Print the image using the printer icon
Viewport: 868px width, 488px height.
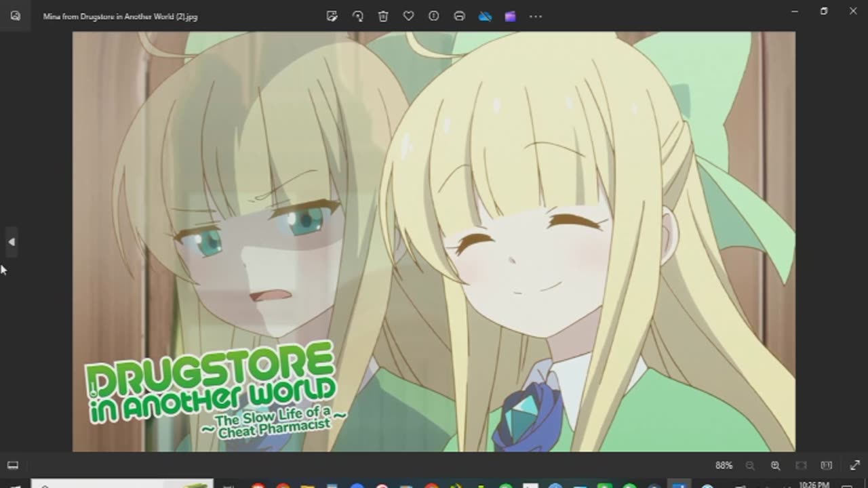coord(459,16)
